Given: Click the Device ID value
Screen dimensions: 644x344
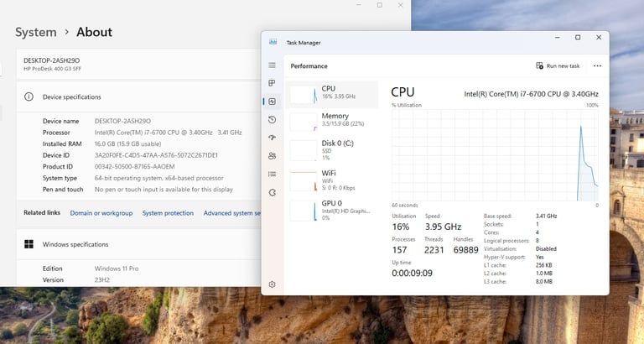Looking at the screenshot, I should point(156,155).
